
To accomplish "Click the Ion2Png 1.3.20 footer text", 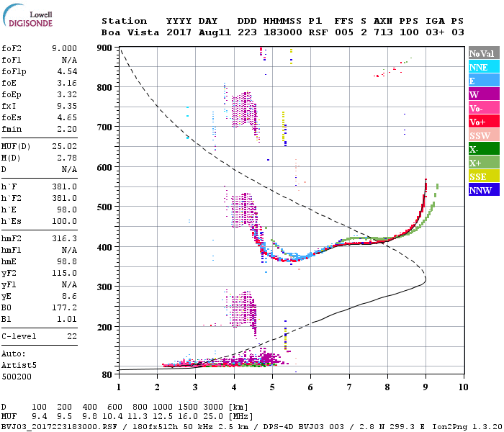I will pyautogui.click(x=467, y=426).
